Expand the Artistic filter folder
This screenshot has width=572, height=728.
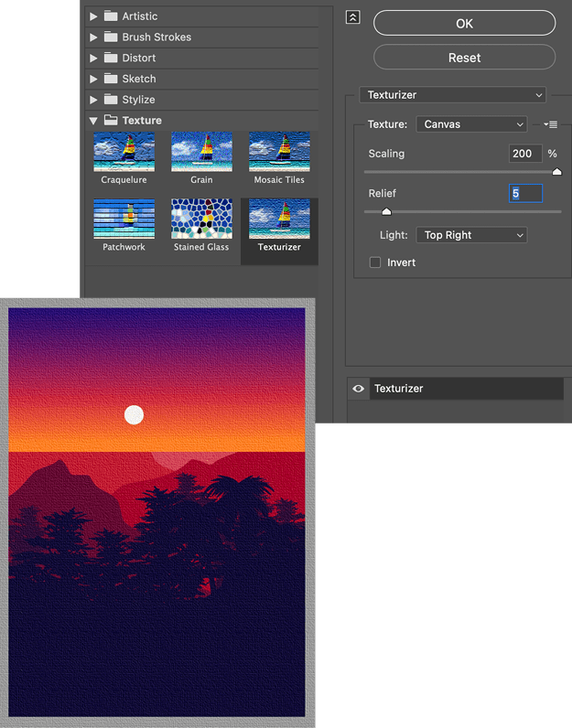[x=93, y=16]
